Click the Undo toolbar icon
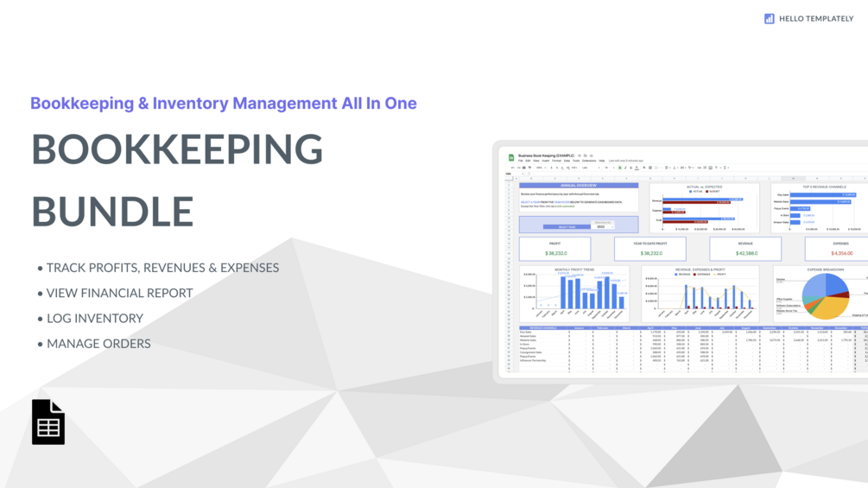 click(x=513, y=168)
